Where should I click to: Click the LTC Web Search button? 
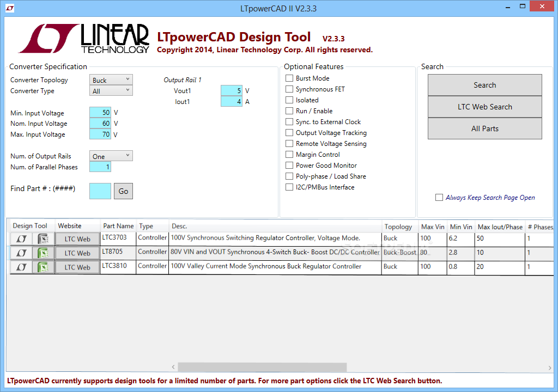click(x=484, y=107)
